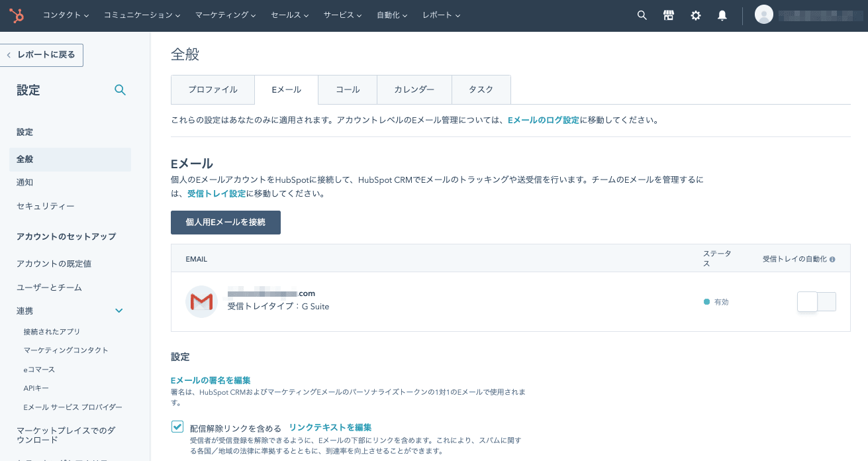This screenshot has width=868, height=461.
Task: Click the Gmail logo icon
Action: (201, 302)
